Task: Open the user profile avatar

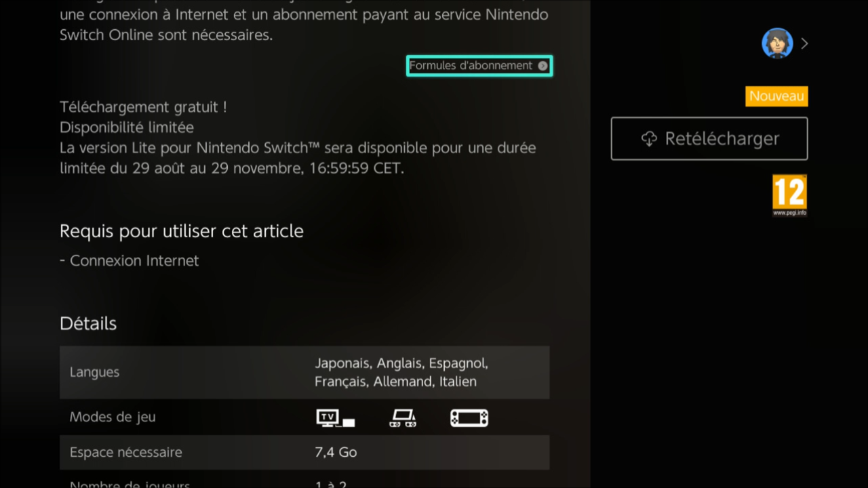Action: pos(777,43)
